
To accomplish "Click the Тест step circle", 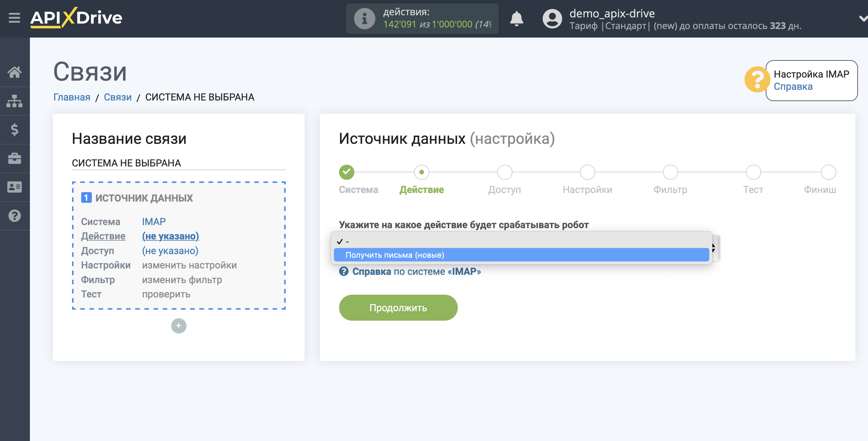I will point(753,172).
